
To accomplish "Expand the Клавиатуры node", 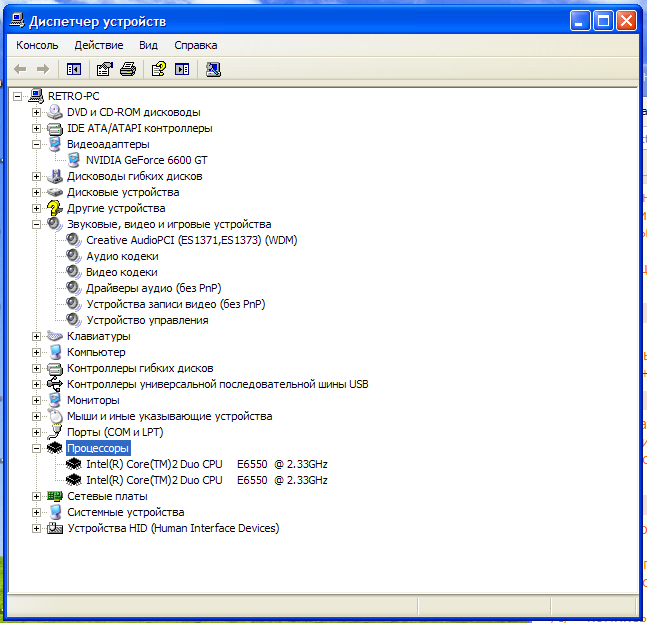I will 36,336.
